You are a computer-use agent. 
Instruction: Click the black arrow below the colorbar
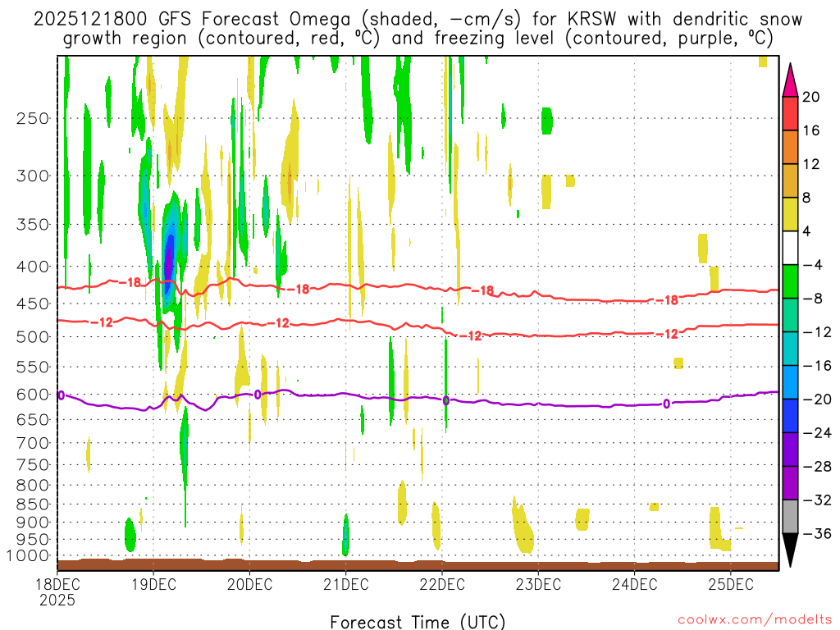click(790, 550)
